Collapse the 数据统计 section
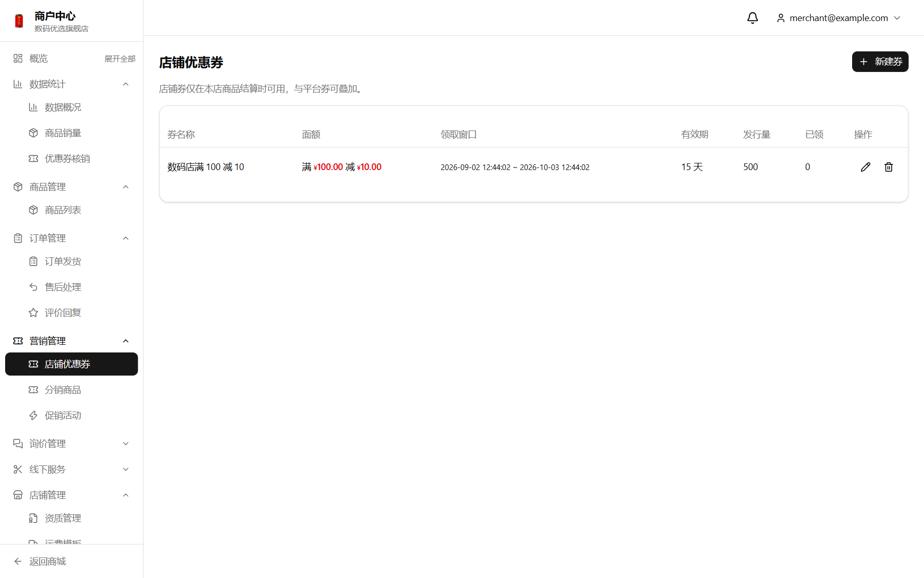The width and height of the screenshot is (924, 578). click(71, 84)
